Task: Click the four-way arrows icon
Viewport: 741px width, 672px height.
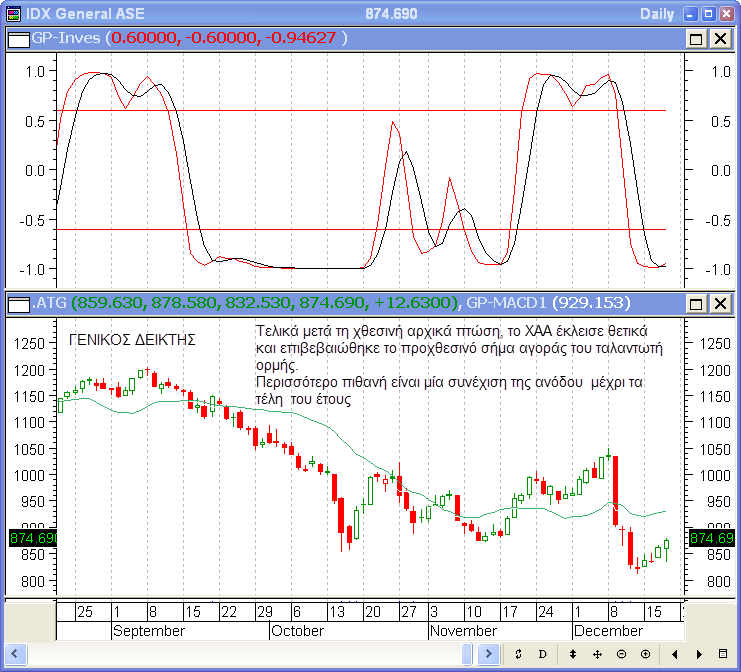Action: pyautogui.click(x=597, y=654)
